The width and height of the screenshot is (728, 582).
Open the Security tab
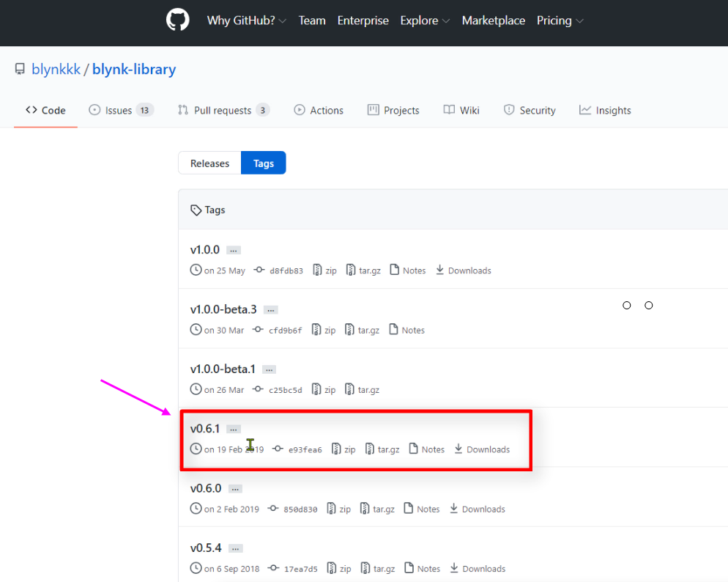[x=530, y=110]
